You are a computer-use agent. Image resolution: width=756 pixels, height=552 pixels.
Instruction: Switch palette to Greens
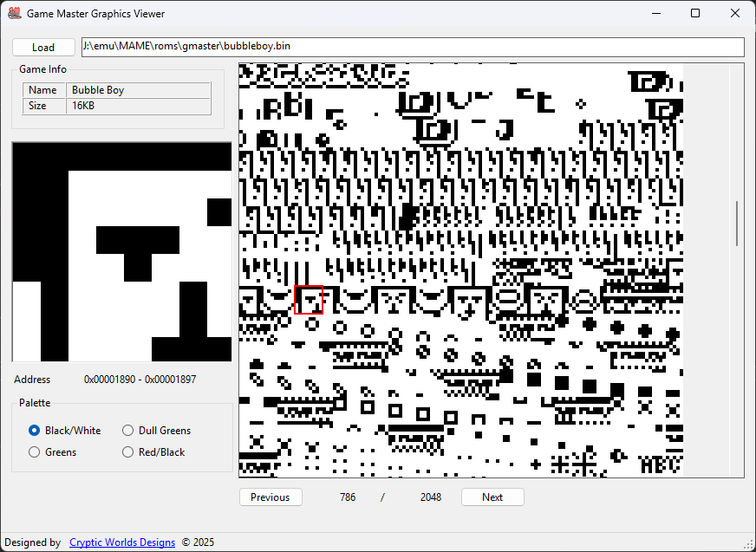tap(35, 452)
